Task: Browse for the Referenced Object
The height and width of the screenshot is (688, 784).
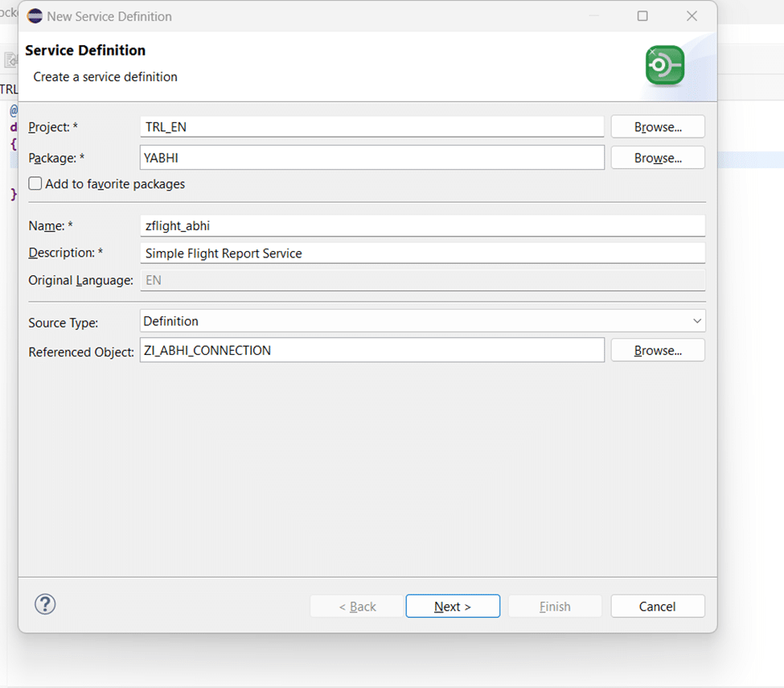Action: (657, 350)
